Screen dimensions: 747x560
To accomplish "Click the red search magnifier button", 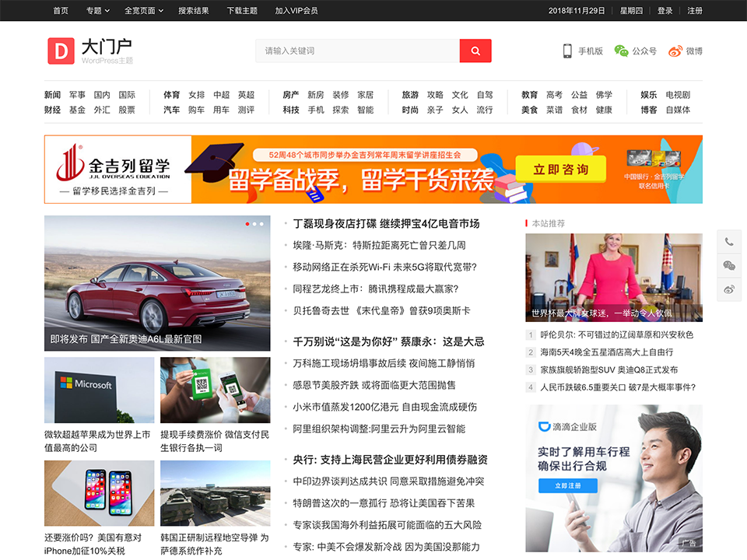I will [475, 50].
